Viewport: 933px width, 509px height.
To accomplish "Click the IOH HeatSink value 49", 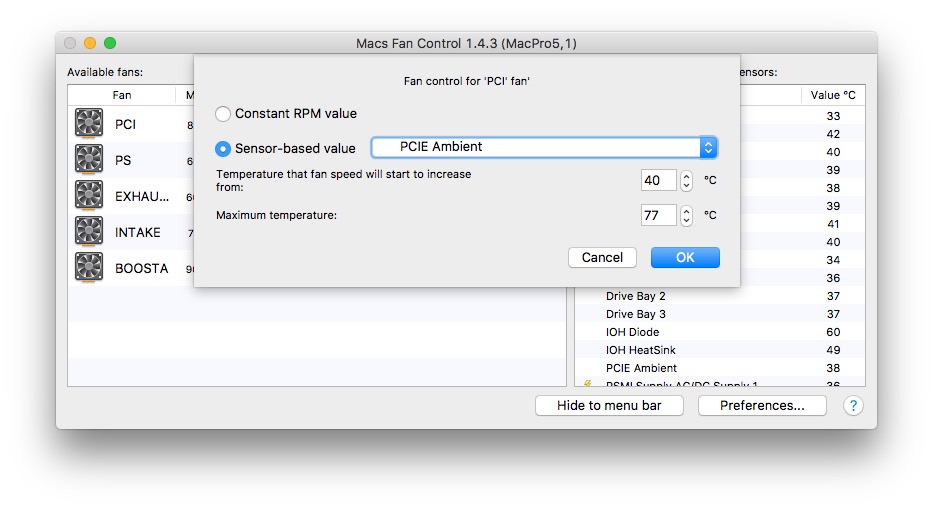I will point(833,350).
